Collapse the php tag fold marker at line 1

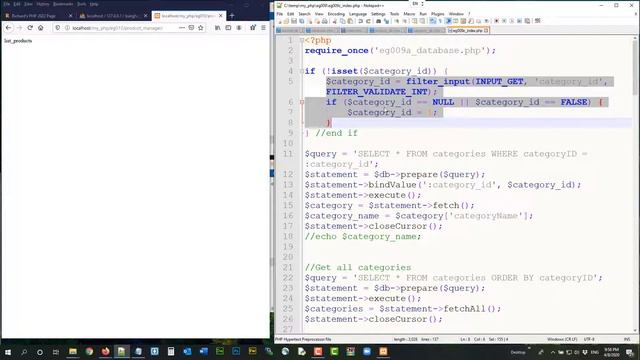coord(302,40)
